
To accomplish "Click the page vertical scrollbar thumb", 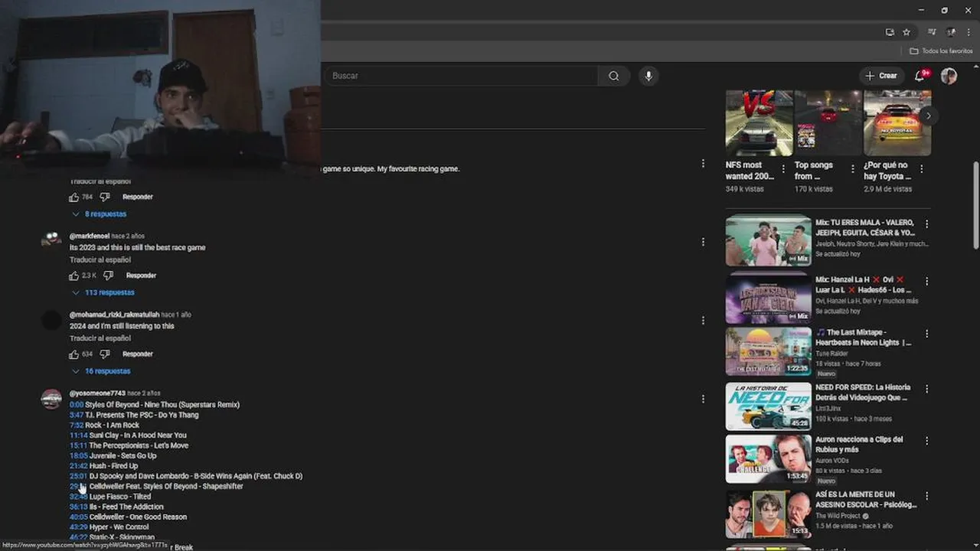I will (975, 204).
